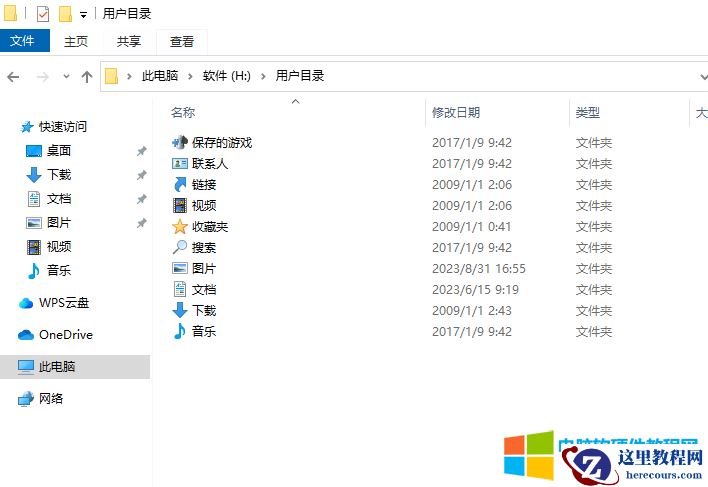Click the pin icon beside 图片

tap(142, 223)
